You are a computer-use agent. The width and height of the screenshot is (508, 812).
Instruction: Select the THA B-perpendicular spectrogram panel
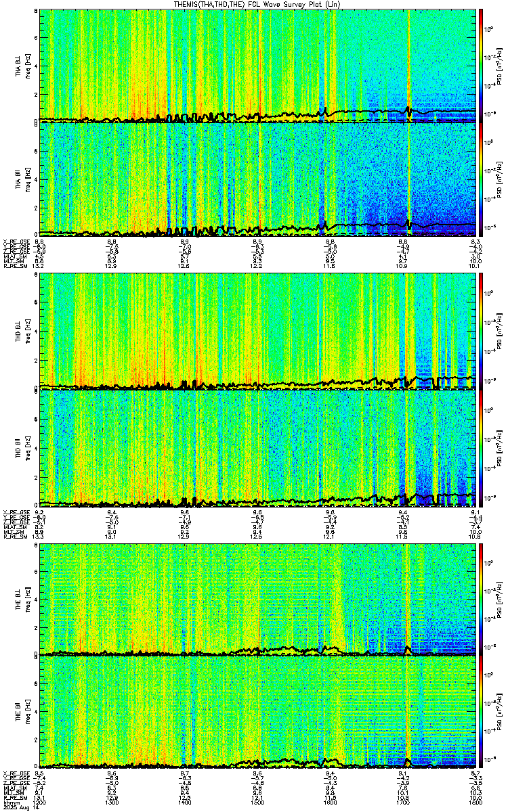coord(258,66)
